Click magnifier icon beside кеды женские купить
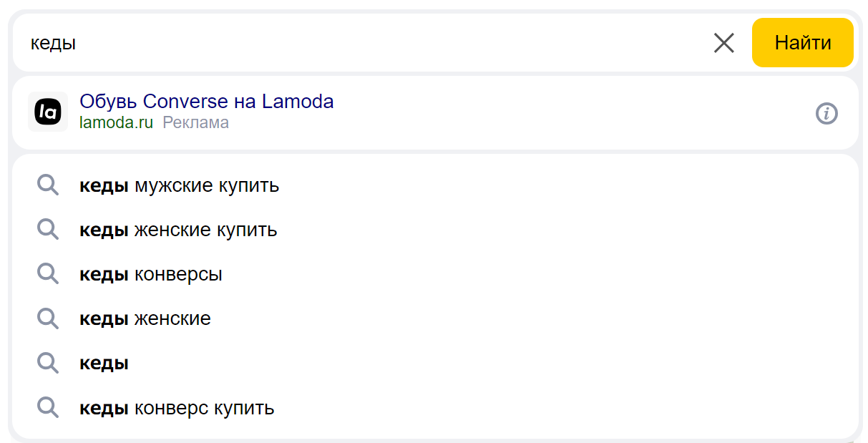Screen dimensions: 868x443 pos(48,230)
